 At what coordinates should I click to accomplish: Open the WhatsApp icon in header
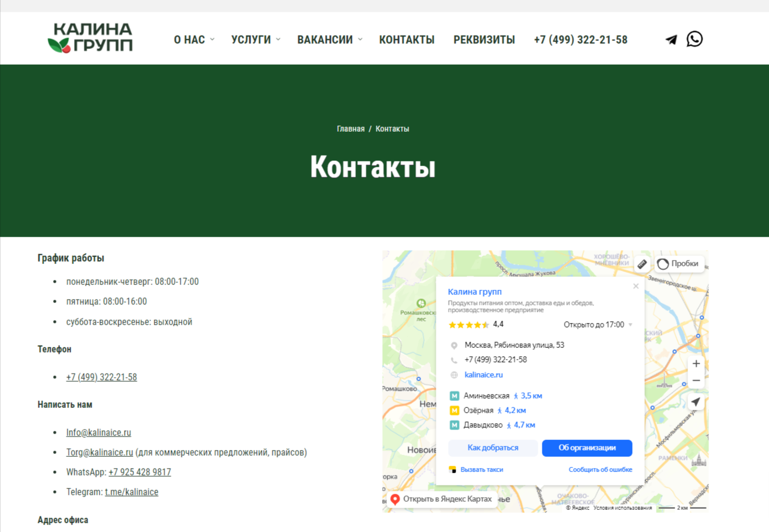coord(694,39)
